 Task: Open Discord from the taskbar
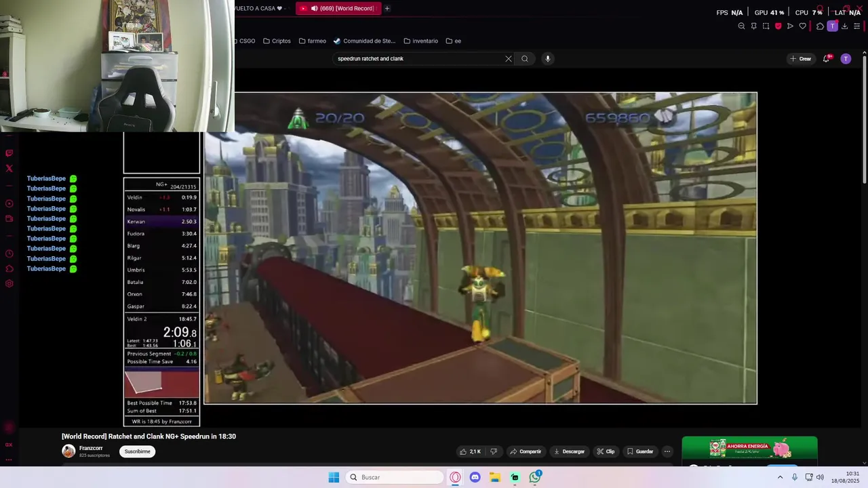point(475,477)
